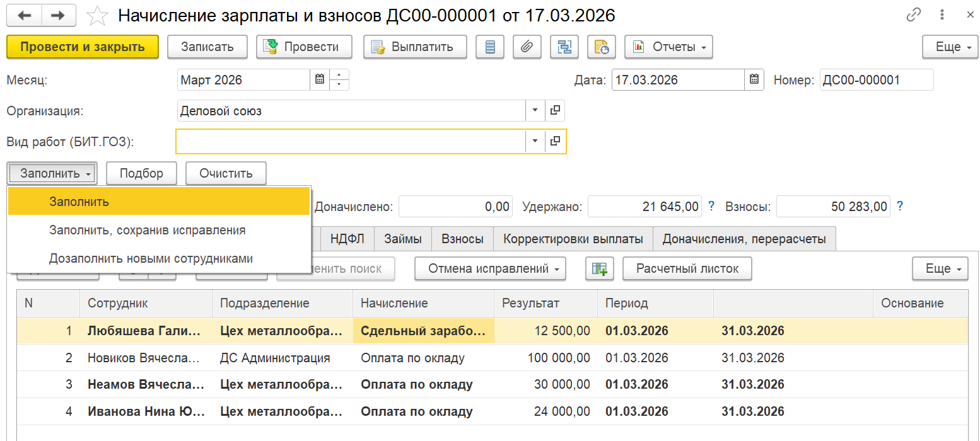Click the Вид работ (БИТ.ГОЗ) field
The width and height of the screenshot is (980, 441).
[351, 141]
